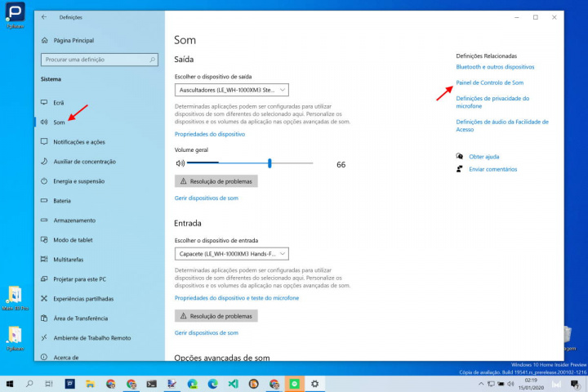Go to Energia e suspensão section
Image resolution: width=588 pixels, height=392 pixels.
coord(78,181)
